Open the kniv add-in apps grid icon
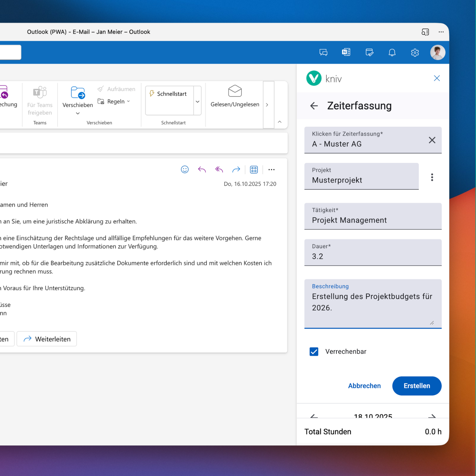The image size is (476, 476). coord(254,170)
